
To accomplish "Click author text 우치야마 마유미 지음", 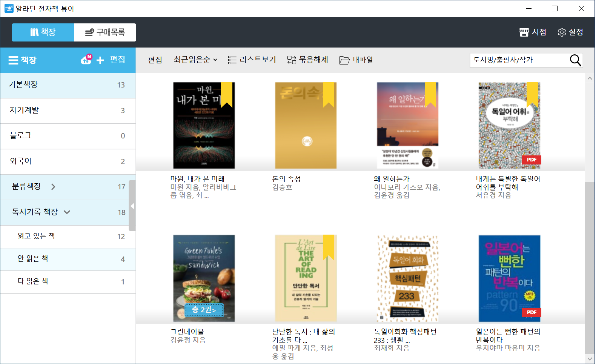I will (508, 348).
